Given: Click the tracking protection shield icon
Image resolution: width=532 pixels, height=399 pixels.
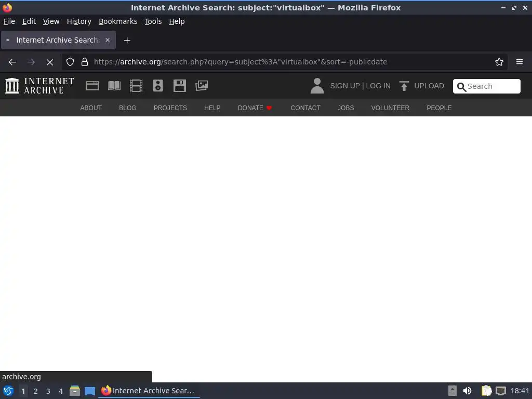Looking at the screenshot, I should pyautogui.click(x=70, y=62).
